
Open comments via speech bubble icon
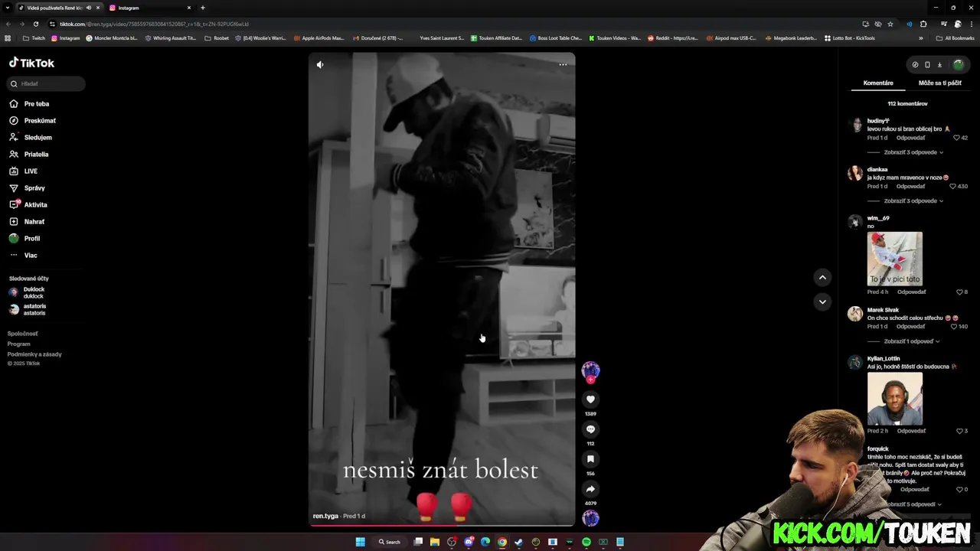tap(590, 429)
